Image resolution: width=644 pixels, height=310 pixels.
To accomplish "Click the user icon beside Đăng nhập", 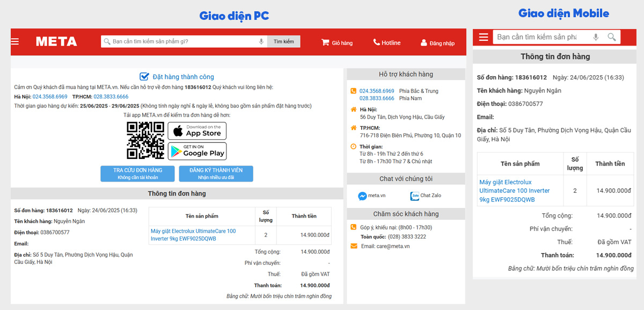I will tap(424, 43).
